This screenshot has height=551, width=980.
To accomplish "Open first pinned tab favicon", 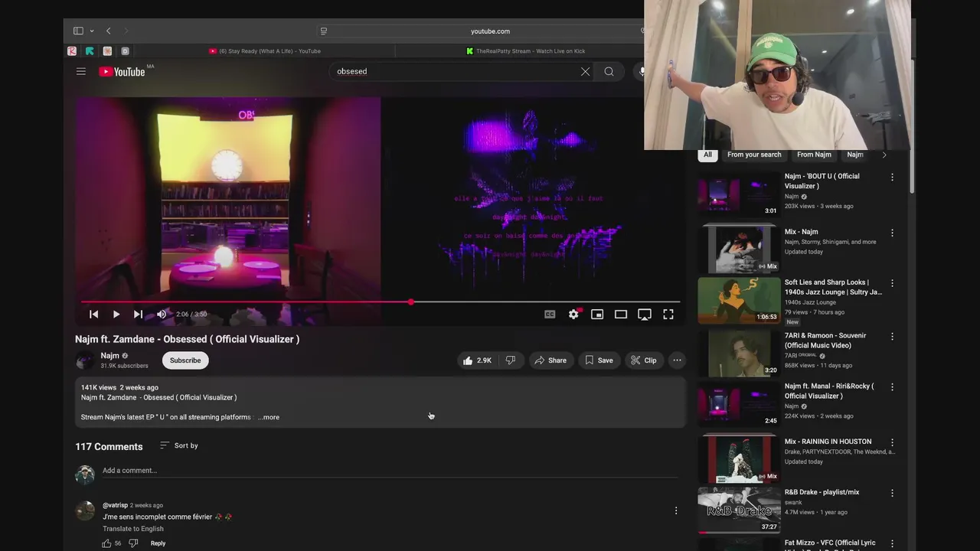I will (72, 51).
